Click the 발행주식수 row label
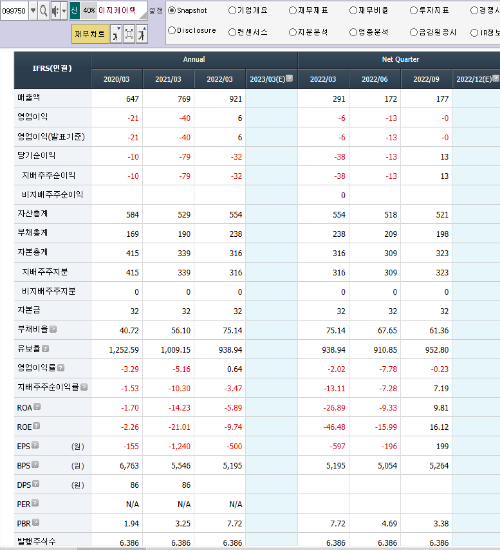This screenshot has height=550, width=500. (x=36, y=541)
